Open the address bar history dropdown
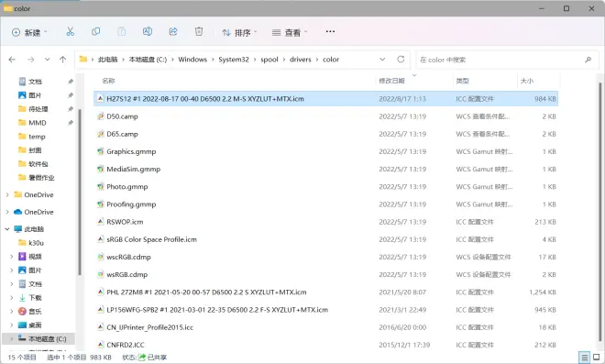Screen dimensions: 605x364 382,60
